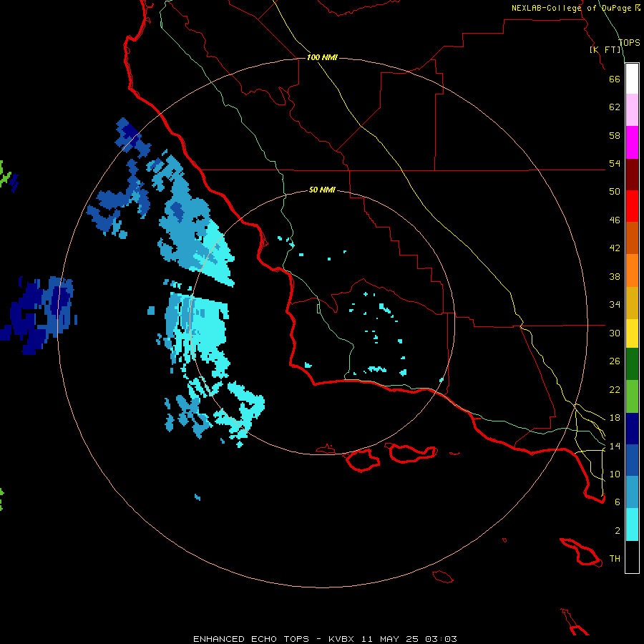Click the light blue 10 legend swatch
Image resolution: width=644 pixels, height=644 pixels.
(x=632, y=492)
